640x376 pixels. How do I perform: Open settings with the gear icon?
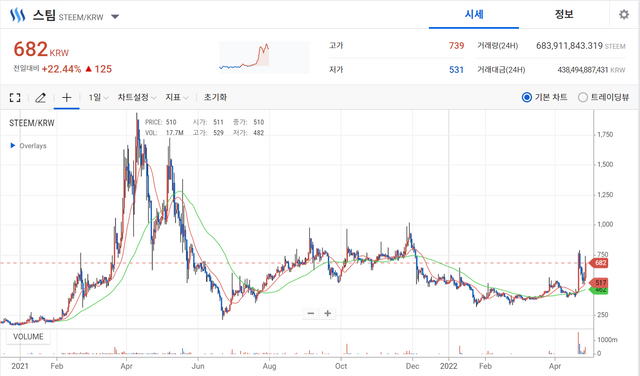point(624,15)
